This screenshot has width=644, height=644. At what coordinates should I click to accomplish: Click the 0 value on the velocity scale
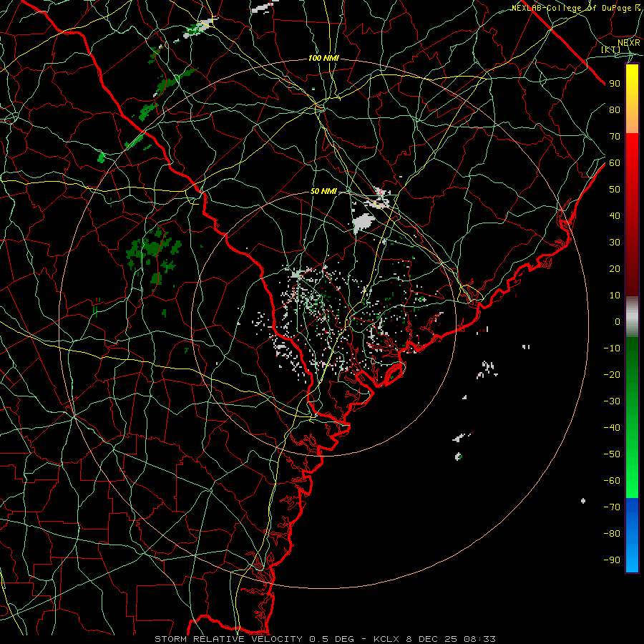point(618,322)
